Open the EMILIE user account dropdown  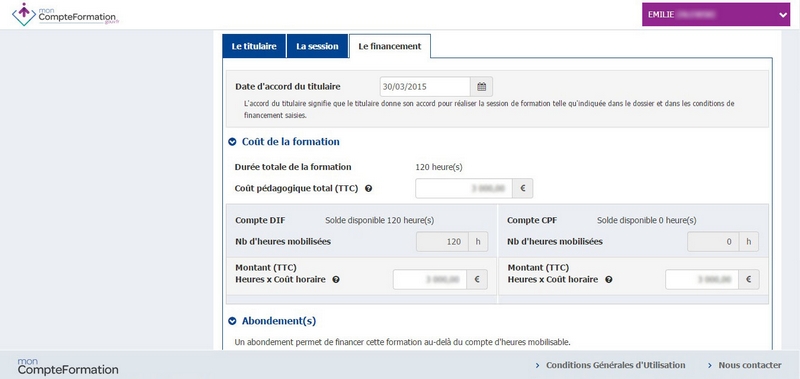click(x=716, y=15)
